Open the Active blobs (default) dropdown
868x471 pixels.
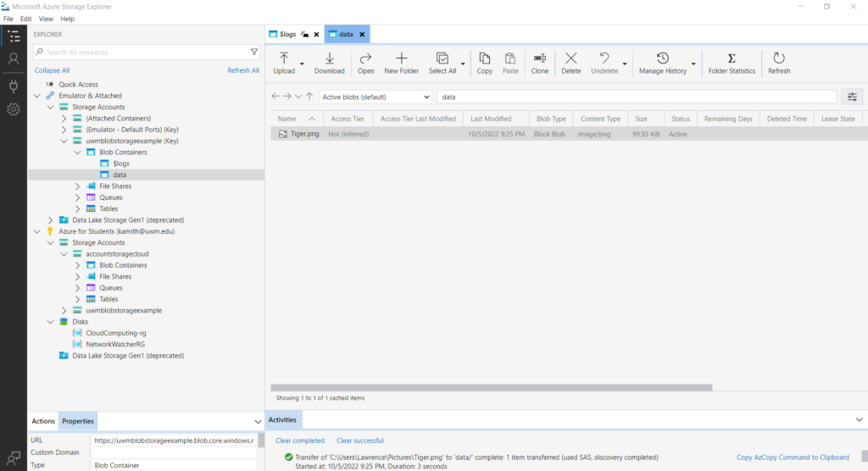coord(376,97)
